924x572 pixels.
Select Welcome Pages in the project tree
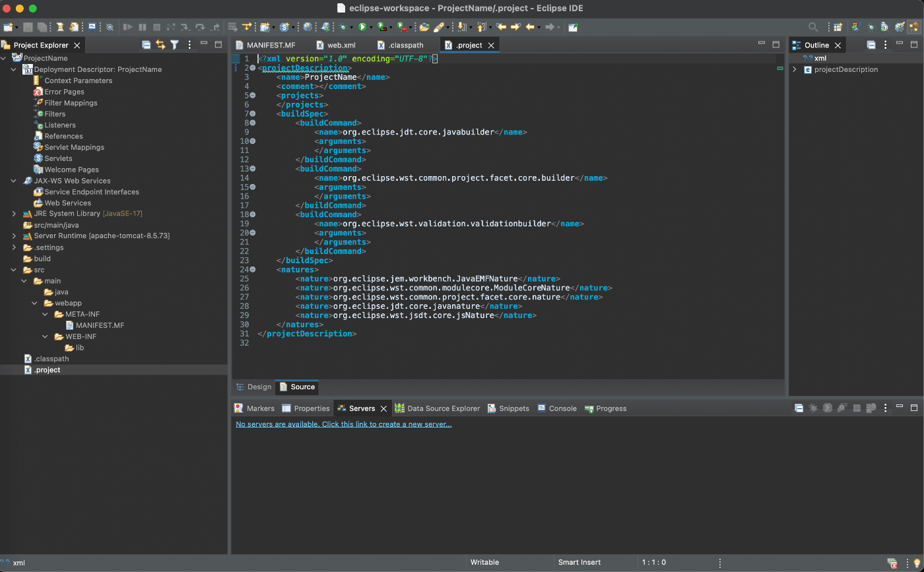pos(72,170)
